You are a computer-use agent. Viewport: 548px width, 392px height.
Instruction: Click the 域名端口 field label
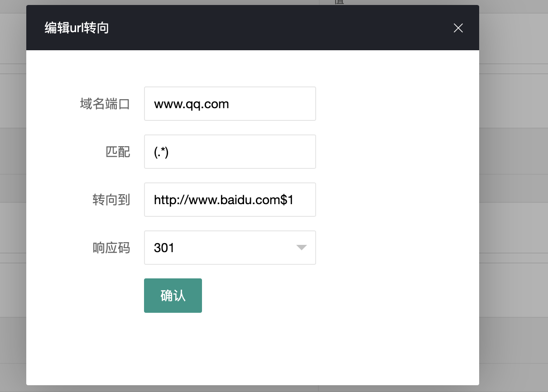pyautogui.click(x=105, y=104)
